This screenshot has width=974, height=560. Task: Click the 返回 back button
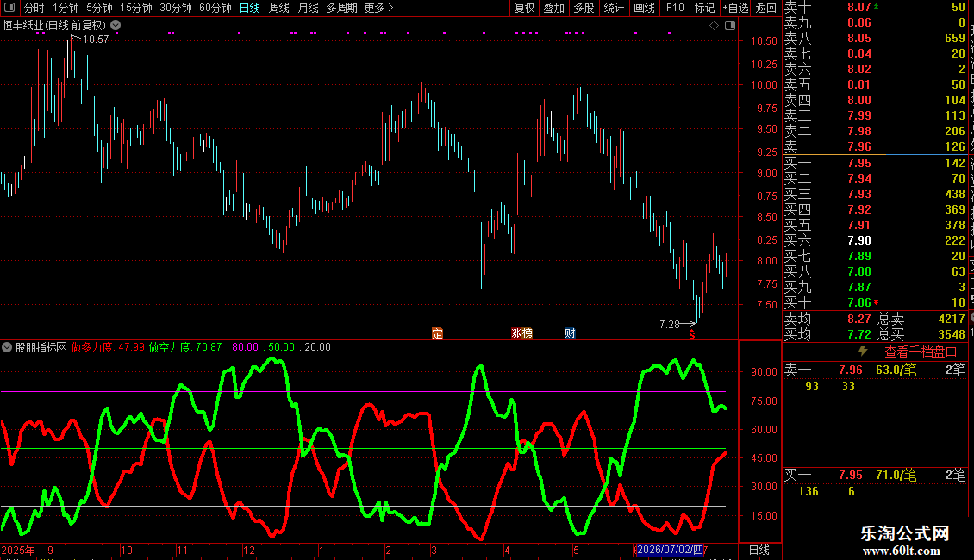point(766,8)
